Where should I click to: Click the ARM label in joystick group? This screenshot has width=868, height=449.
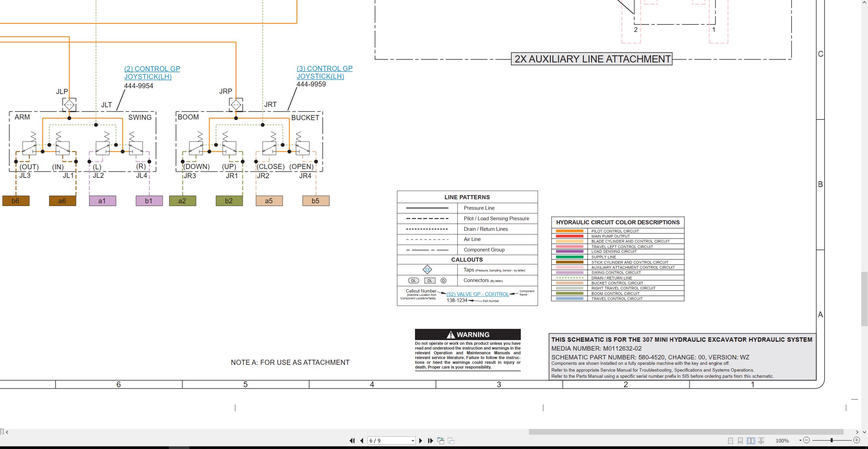(x=22, y=117)
